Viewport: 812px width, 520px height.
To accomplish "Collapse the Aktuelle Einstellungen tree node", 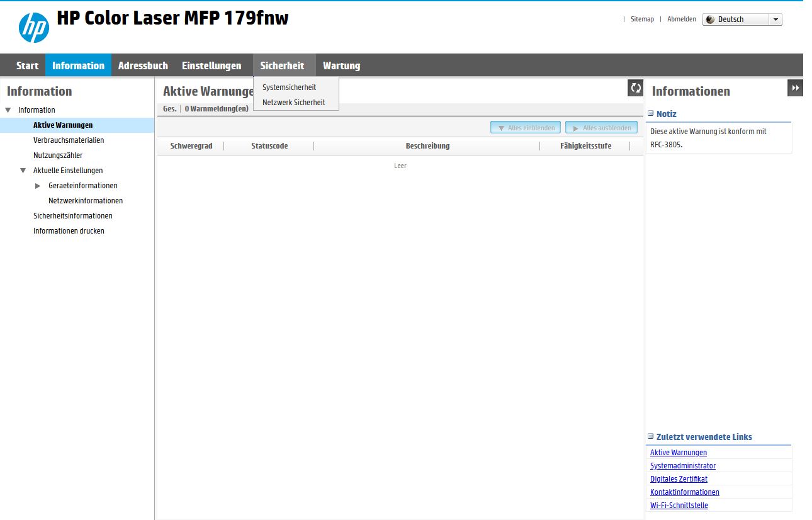I will point(23,171).
